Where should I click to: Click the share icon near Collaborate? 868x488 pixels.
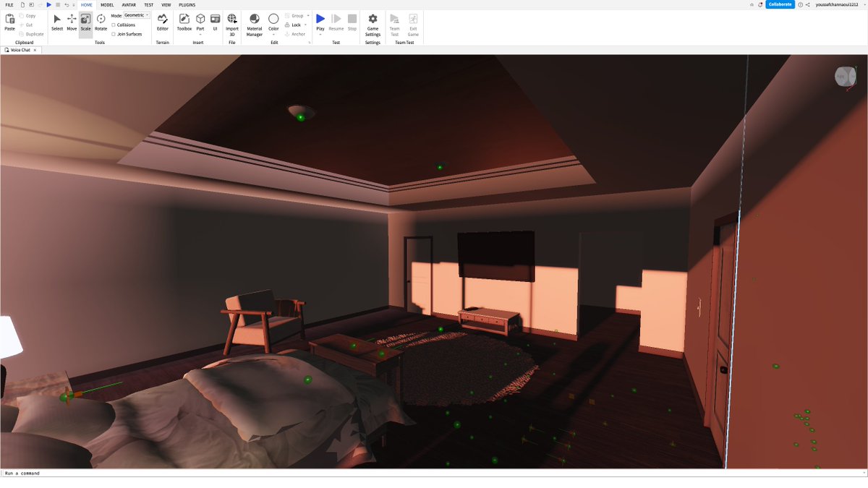pyautogui.click(x=807, y=4)
